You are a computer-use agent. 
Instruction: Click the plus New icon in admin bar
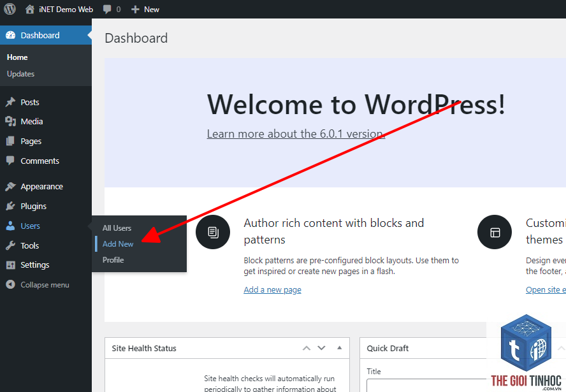point(135,10)
